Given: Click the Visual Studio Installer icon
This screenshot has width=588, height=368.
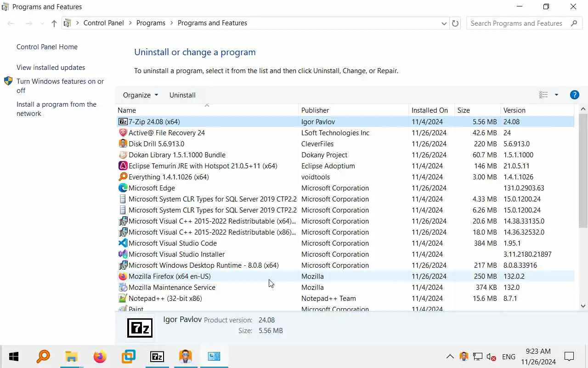Looking at the screenshot, I should tap(123, 254).
